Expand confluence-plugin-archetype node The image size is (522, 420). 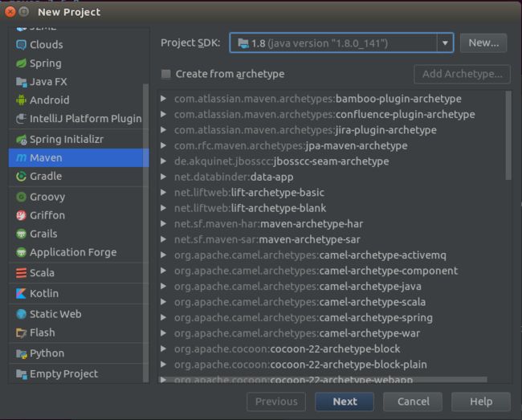(163, 114)
